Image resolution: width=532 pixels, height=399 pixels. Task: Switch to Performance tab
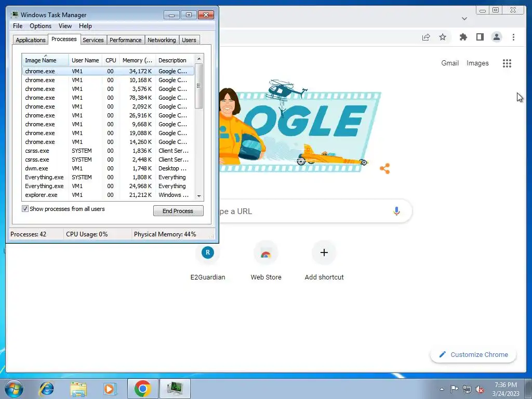125,40
